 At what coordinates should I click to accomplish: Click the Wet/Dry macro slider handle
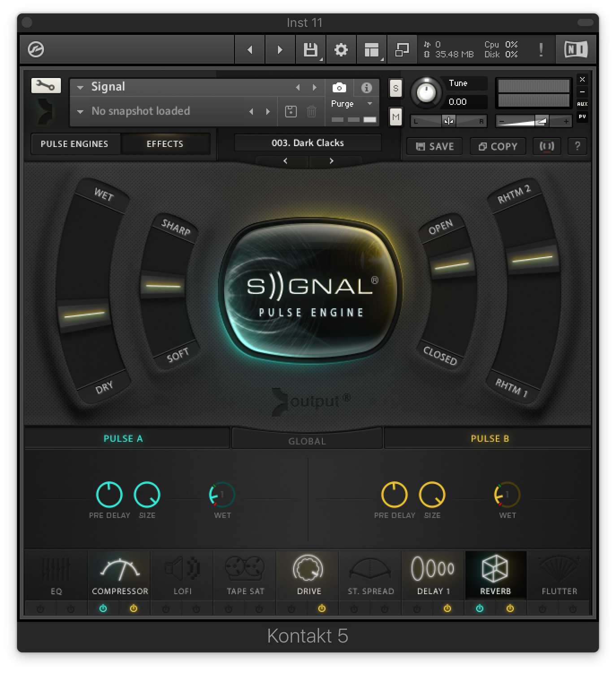coord(84,315)
